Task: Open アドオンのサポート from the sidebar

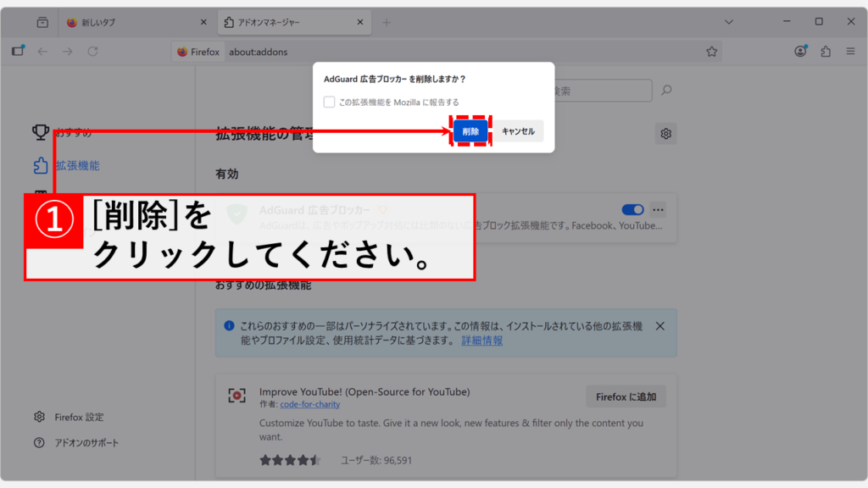Action: 75,442
